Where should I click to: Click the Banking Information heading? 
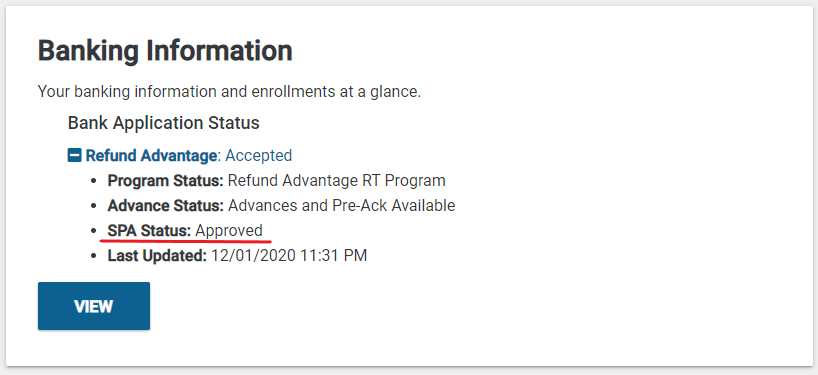(165, 51)
